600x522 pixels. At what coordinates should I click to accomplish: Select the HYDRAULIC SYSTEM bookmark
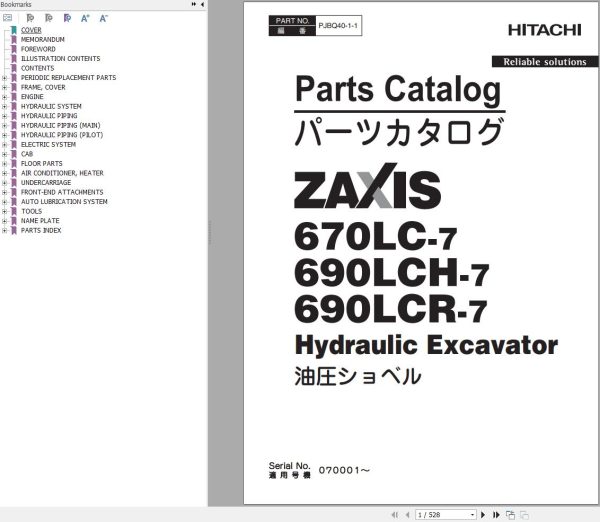51,106
